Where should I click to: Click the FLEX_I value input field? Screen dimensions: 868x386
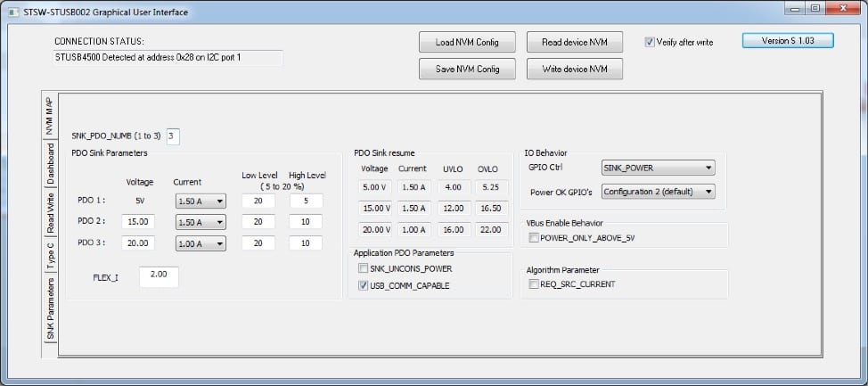pos(159,276)
